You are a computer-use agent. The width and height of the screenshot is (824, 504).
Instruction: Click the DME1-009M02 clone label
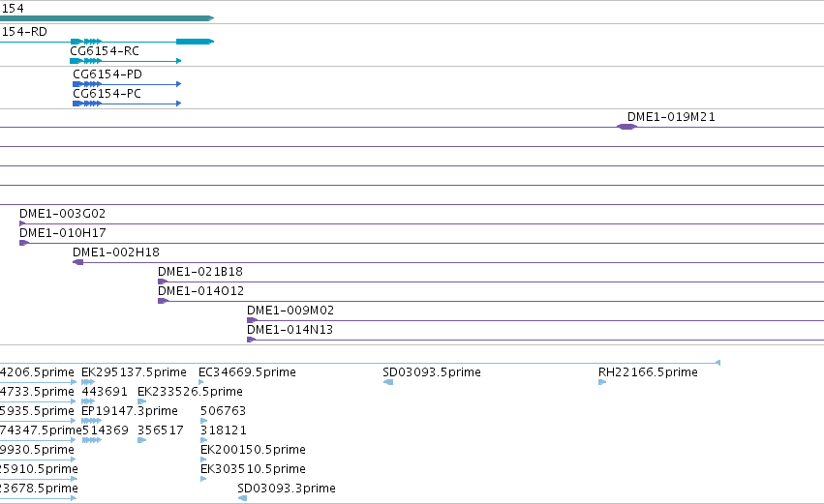pyautogui.click(x=290, y=311)
